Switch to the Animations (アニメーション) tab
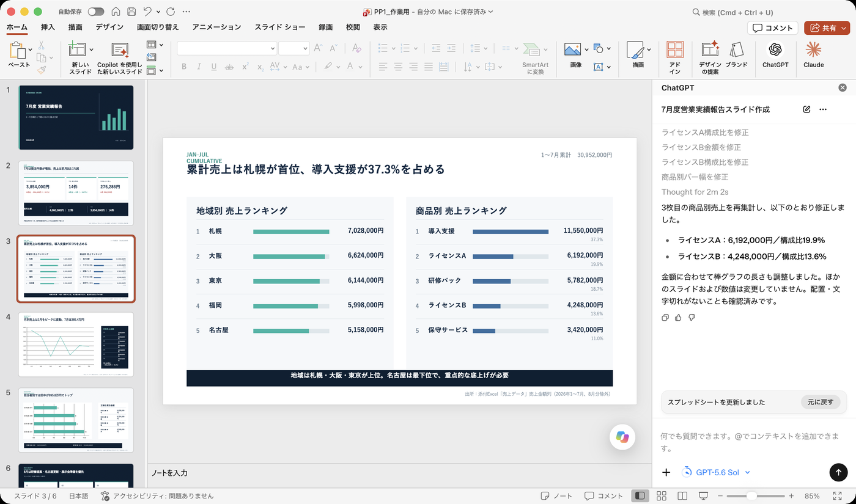Screen dimensions: 856x504 click(x=216, y=27)
